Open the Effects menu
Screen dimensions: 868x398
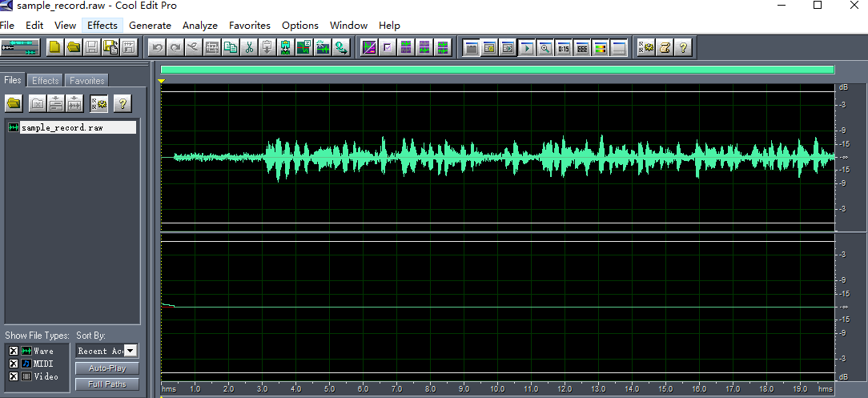click(x=102, y=25)
